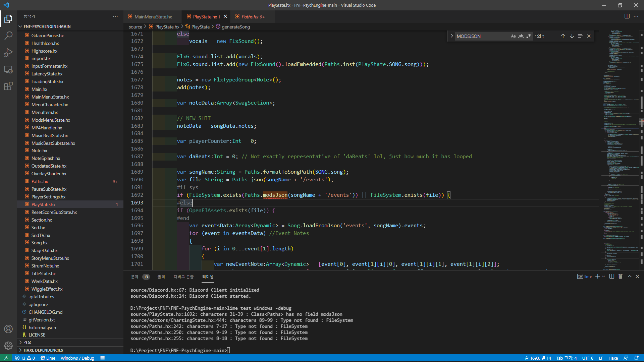
Task: Toggle match whole word in find
Action: (521, 36)
